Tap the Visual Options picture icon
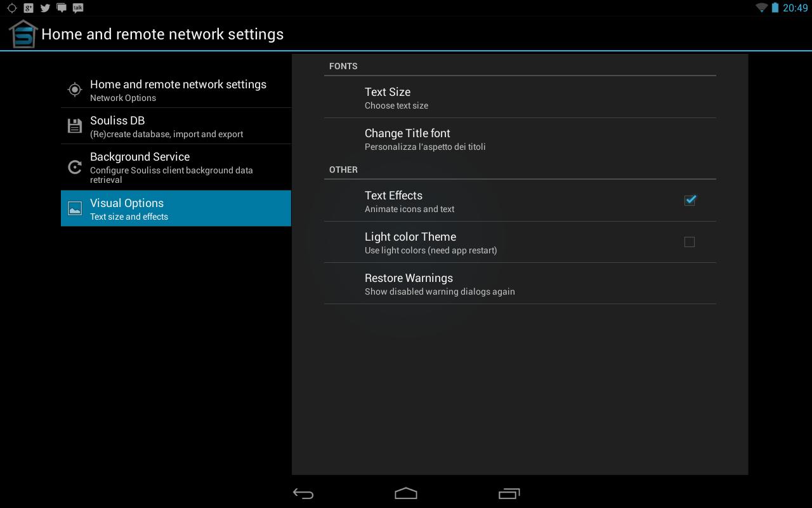Screen dimensions: 812x508 [75, 208]
